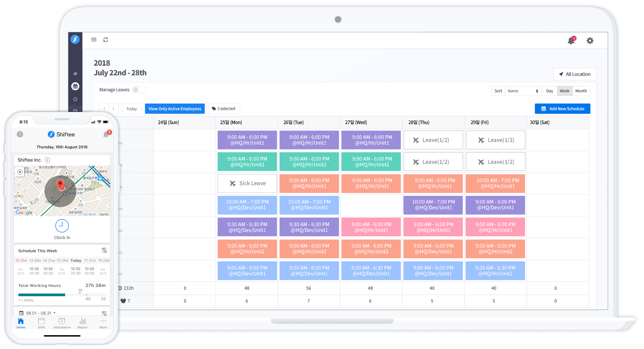Image resolution: width=644 pixels, height=349 pixels.
Task: Toggle the Manage Leaves switch
Action: (139, 90)
